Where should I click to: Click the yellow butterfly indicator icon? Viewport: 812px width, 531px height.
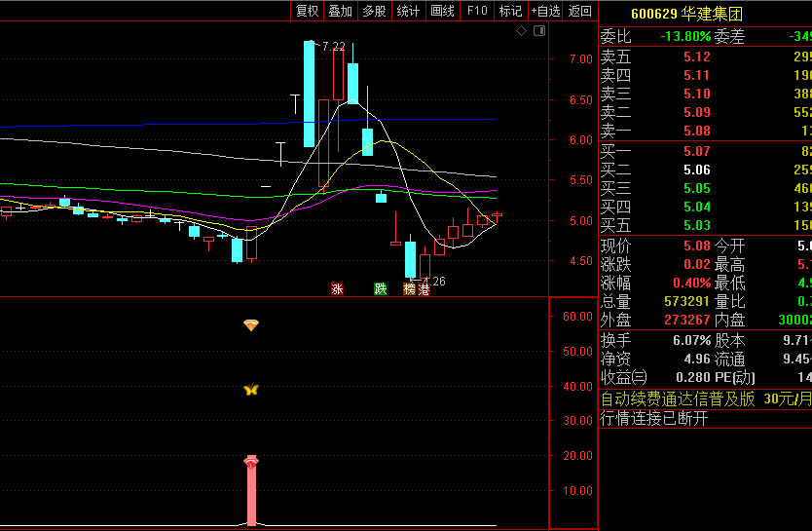click(251, 389)
